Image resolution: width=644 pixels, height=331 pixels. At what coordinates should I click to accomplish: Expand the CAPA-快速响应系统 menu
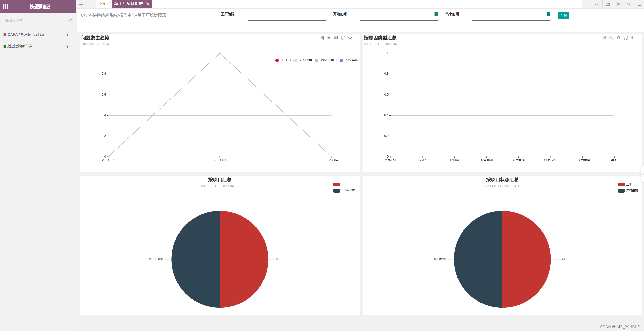36,35
